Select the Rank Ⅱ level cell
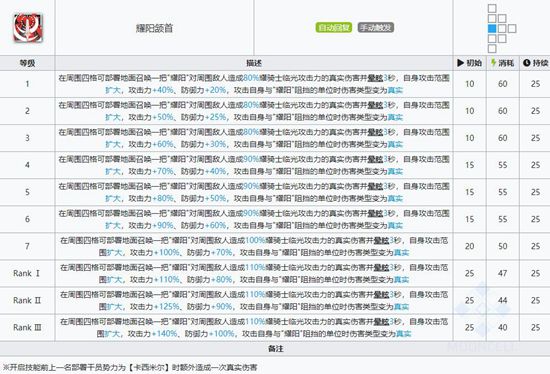 coord(27,300)
